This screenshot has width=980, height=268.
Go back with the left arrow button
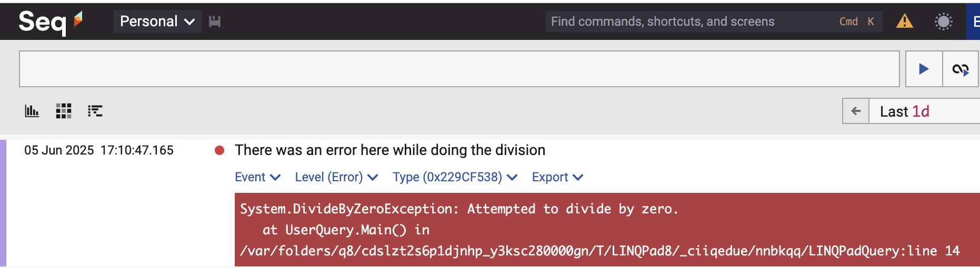click(x=856, y=111)
